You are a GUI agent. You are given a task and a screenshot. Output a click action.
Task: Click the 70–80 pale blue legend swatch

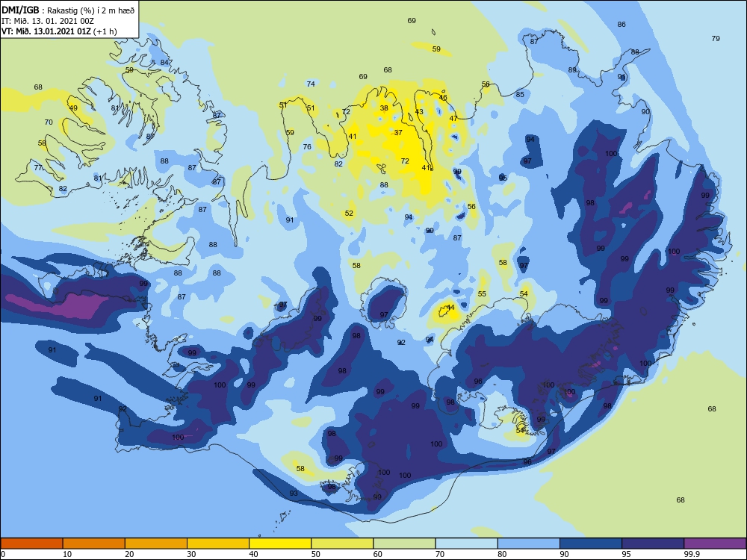(466, 544)
